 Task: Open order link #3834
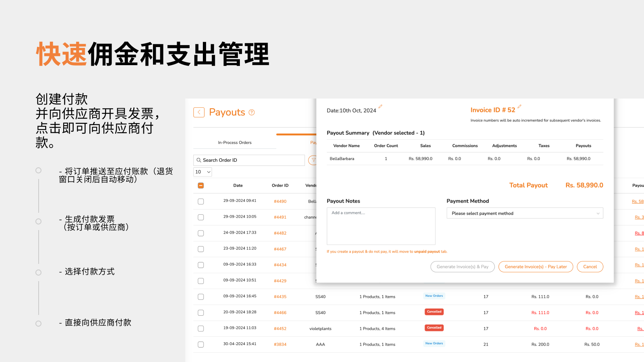coord(280,345)
